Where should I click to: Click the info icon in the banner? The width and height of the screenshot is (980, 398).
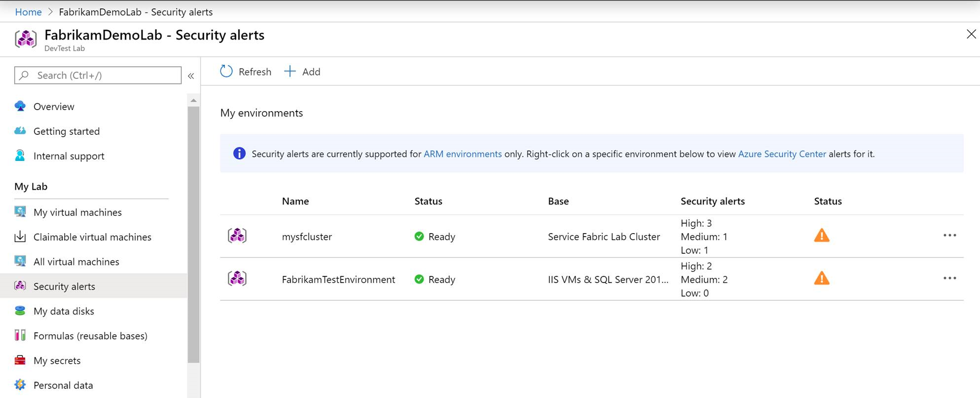(239, 154)
